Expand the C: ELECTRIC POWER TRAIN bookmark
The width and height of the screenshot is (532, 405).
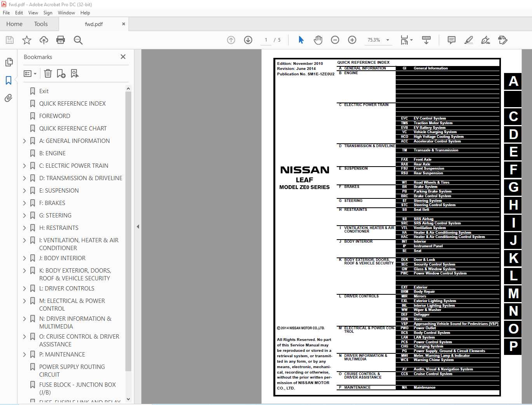pyautogui.click(x=24, y=166)
